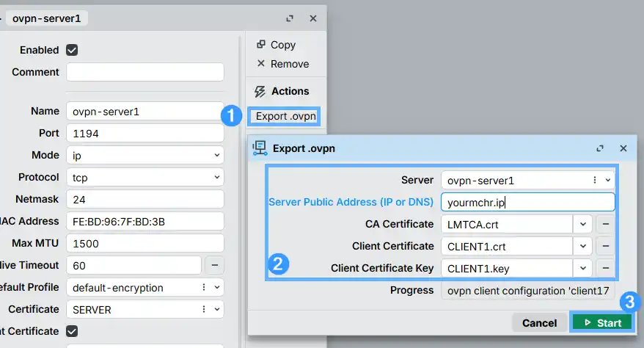
Task: Expand the Mode dropdown showing ip
Action: pyautogui.click(x=217, y=156)
